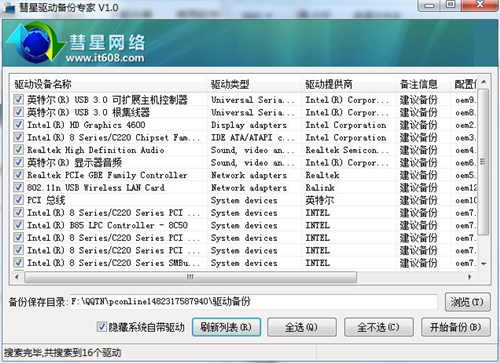
Task: Click the horizontal scrollbar thumb
Action: (x=190, y=277)
